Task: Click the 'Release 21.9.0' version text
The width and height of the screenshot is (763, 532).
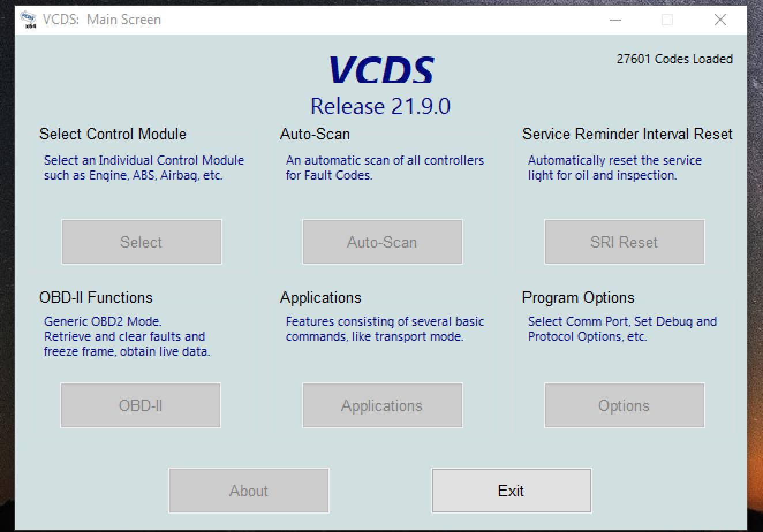Action: pos(380,107)
